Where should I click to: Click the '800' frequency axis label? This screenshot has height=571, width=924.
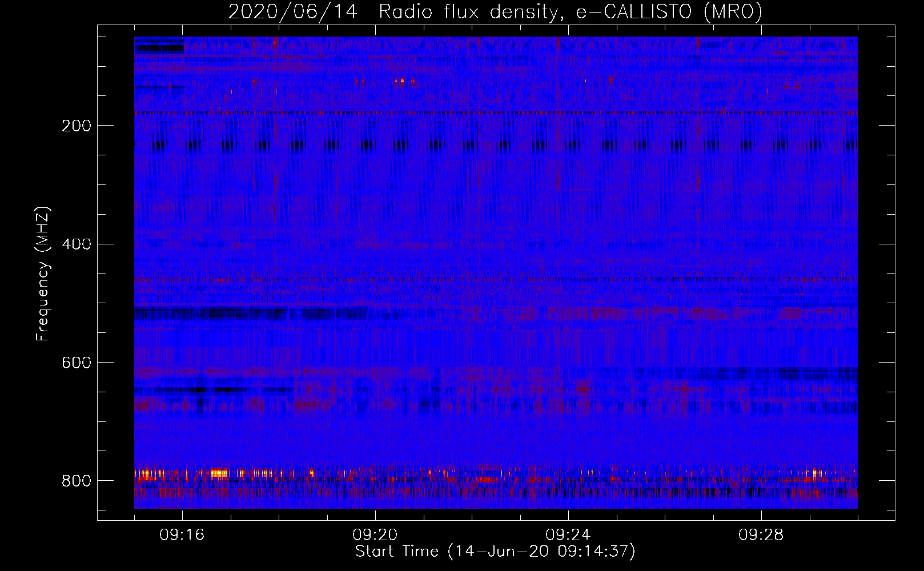click(76, 481)
